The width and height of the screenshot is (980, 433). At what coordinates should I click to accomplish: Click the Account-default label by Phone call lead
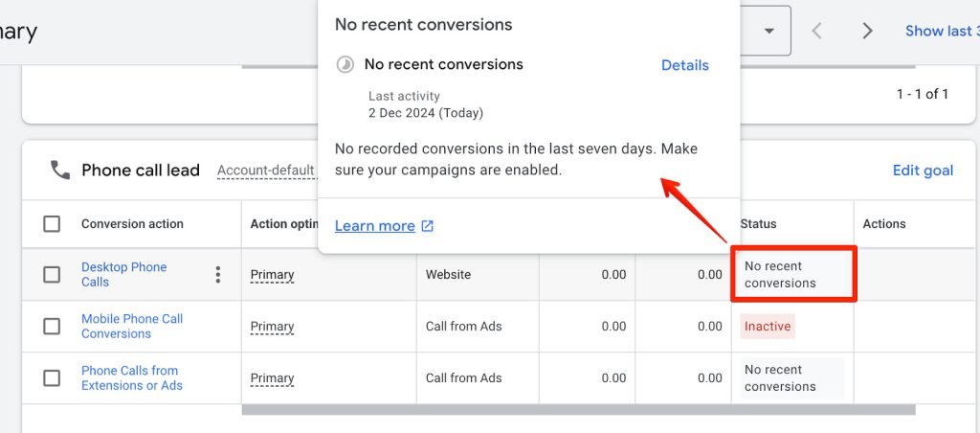click(266, 171)
